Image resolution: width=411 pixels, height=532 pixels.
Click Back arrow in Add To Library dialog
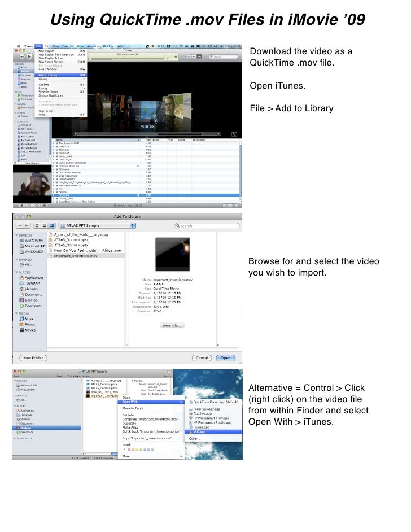click(19, 226)
